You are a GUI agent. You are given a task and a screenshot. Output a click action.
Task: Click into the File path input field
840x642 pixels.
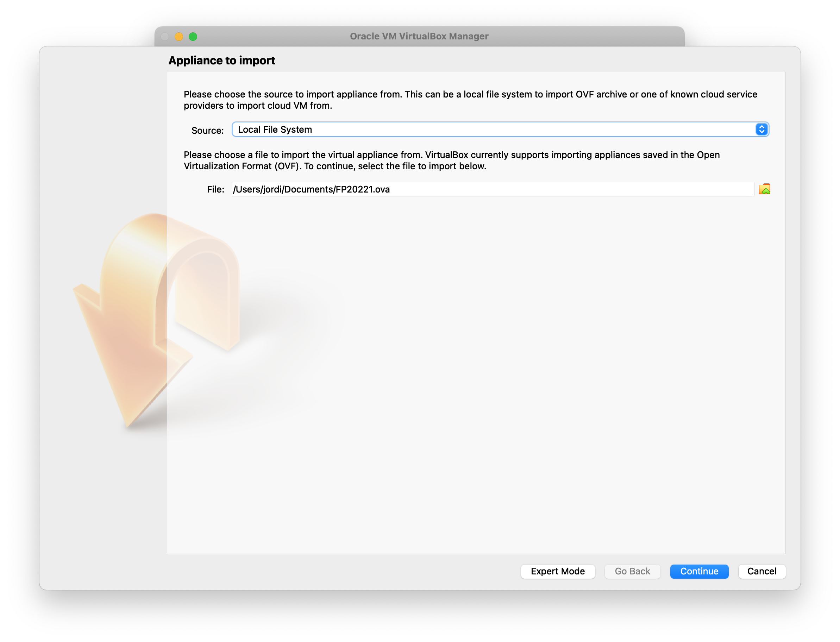tap(492, 189)
